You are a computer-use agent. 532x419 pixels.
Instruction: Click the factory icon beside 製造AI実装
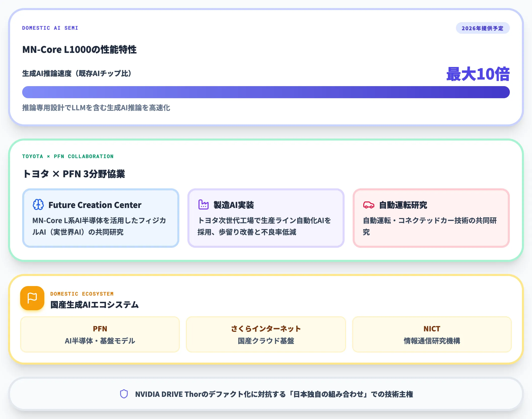click(x=203, y=204)
